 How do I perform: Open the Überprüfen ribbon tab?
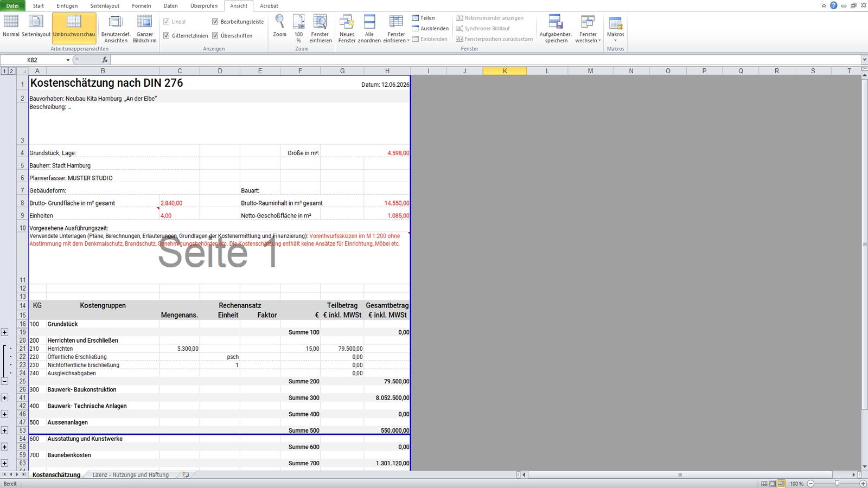click(x=204, y=6)
